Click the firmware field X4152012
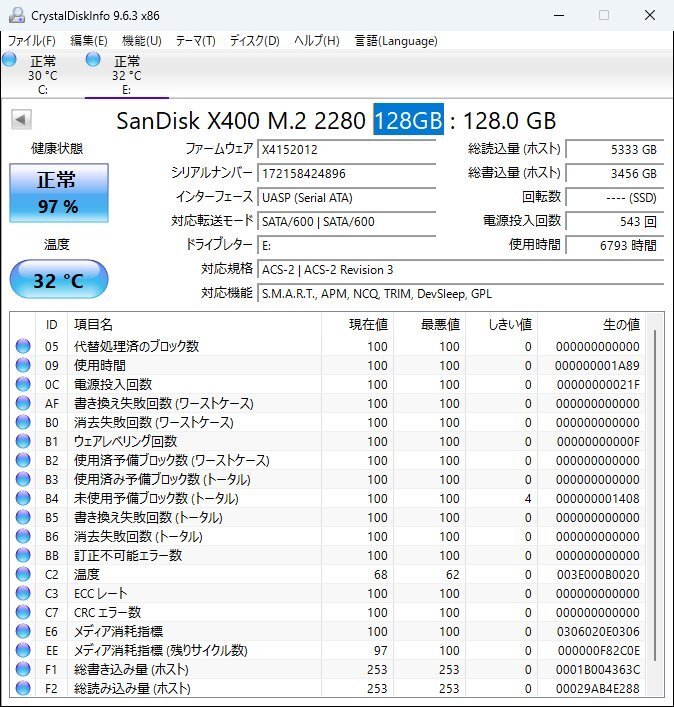 [347, 149]
